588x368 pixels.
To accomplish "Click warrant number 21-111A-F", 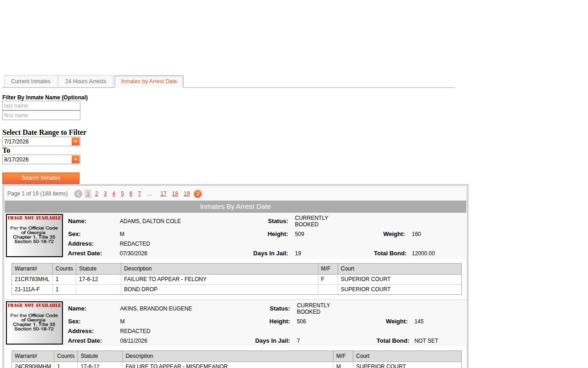I will tap(27, 289).
